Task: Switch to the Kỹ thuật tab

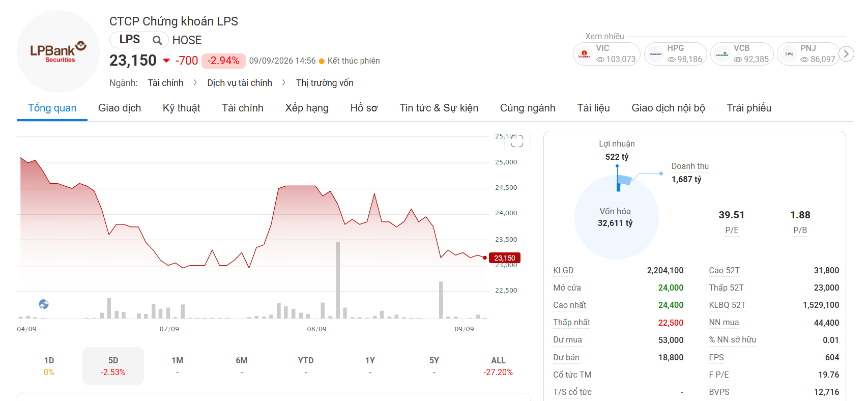Action: (x=181, y=108)
